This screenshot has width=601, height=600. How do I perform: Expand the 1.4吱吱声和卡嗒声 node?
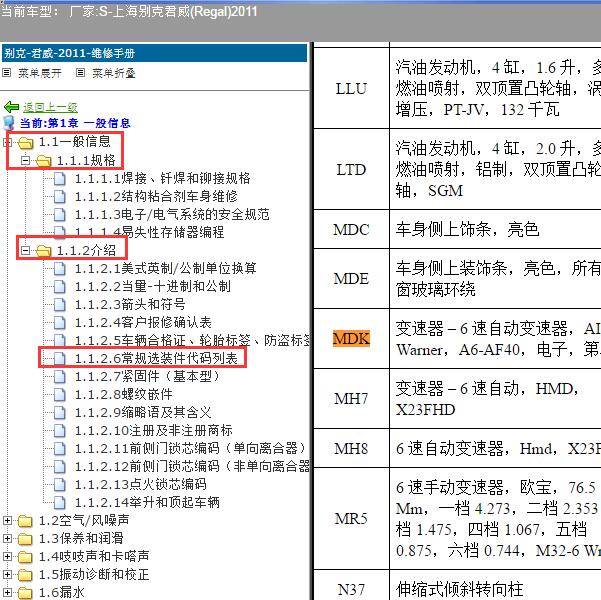click(x=7, y=556)
